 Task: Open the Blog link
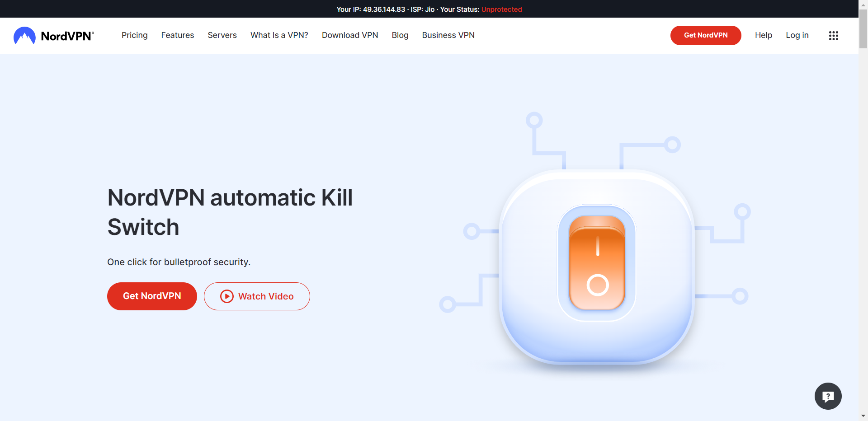tap(400, 35)
